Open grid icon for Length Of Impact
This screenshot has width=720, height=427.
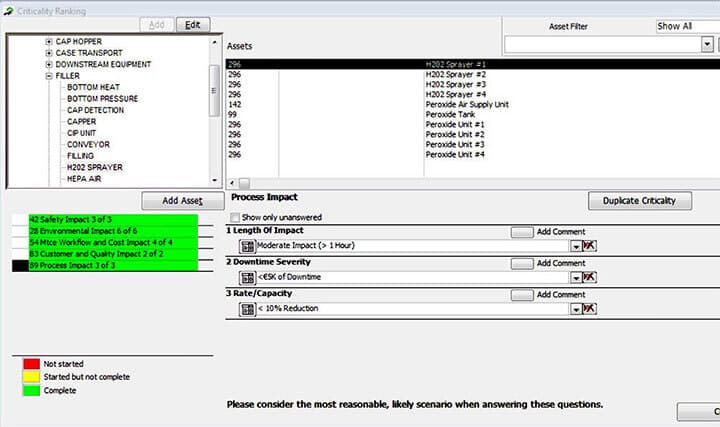247,247
